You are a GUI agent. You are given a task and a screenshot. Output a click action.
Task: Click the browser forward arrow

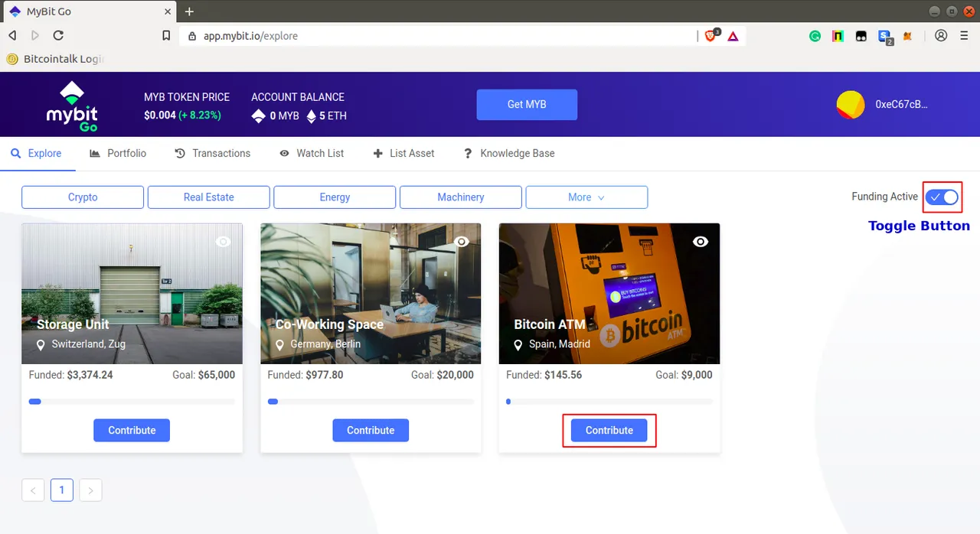pos(35,35)
